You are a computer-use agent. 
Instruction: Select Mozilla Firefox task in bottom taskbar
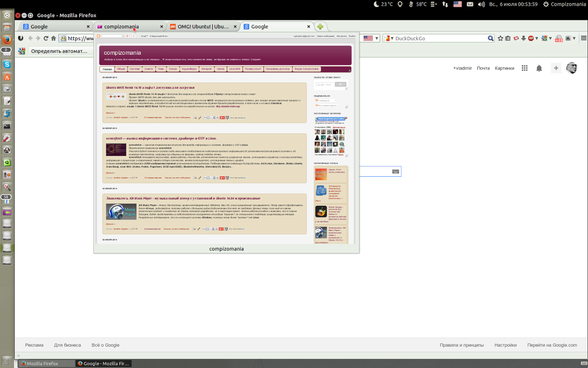tap(46, 363)
